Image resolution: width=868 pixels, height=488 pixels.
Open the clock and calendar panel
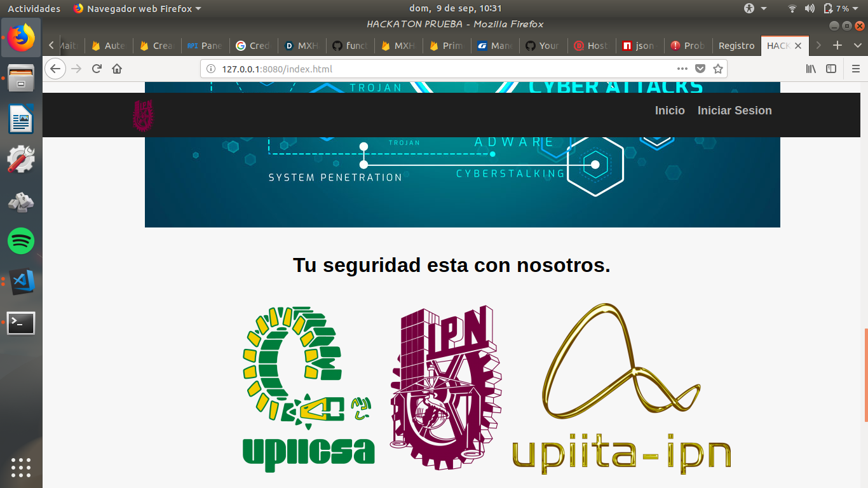tap(456, 8)
